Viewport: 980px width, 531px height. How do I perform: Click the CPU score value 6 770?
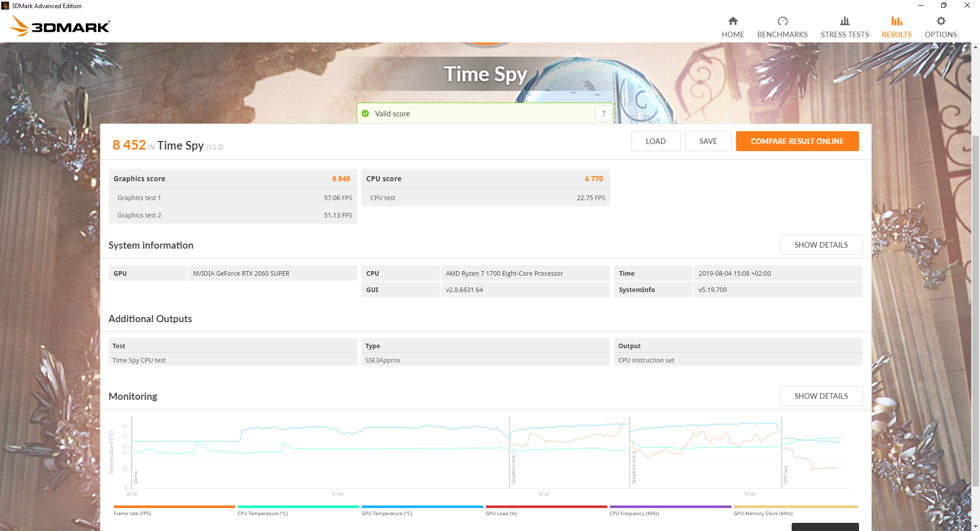click(x=594, y=179)
